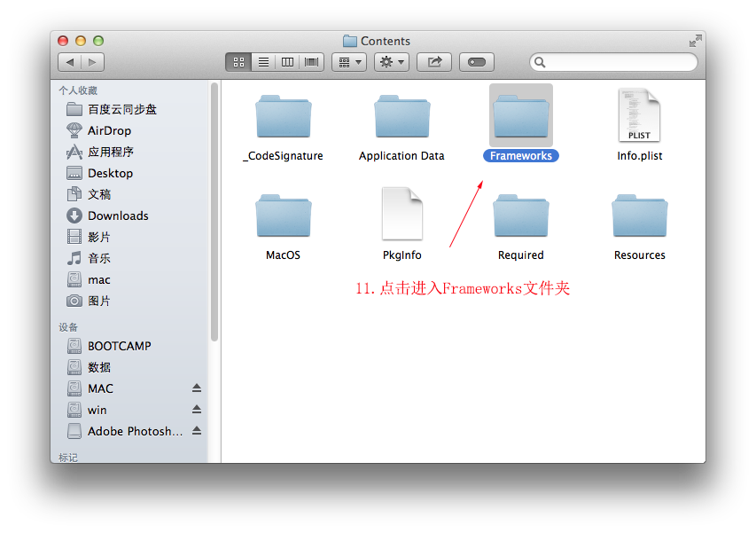Open 文稿 in the sidebar
756x533 pixels.
pos(130,194)
